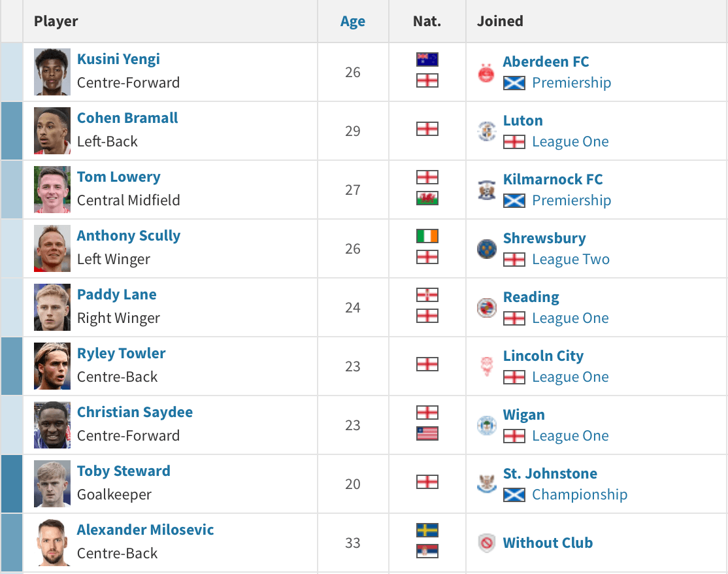Click the Australian flag beside Kusini Yengi
The width and height of the screenshot is (728, 574).
click(x=427, y=59)
